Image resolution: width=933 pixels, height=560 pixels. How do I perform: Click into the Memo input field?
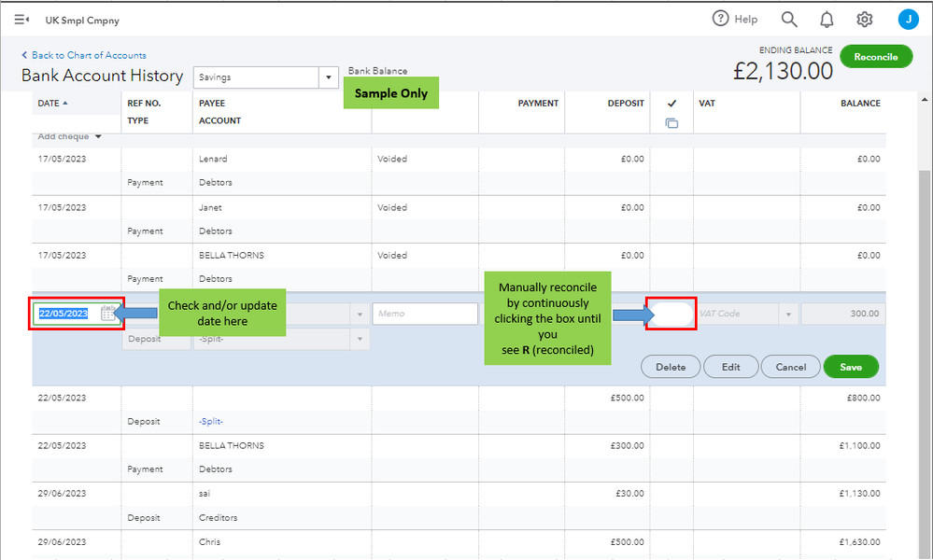[425, 315]
